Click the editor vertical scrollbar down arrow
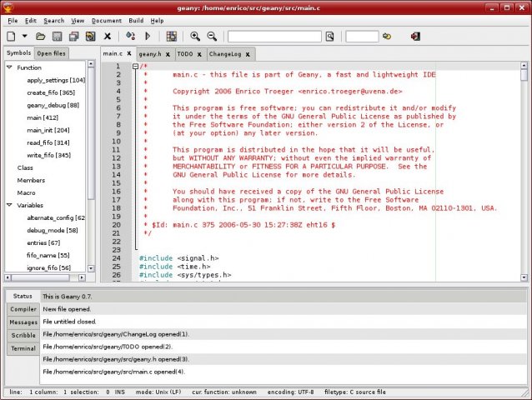 [524, 277]
